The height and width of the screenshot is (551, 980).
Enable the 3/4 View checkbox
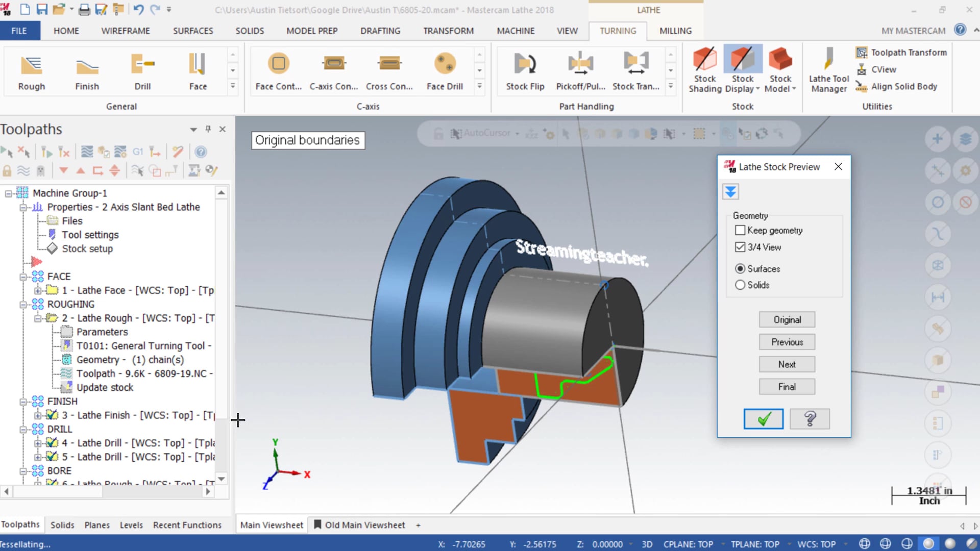click(740, 247)
